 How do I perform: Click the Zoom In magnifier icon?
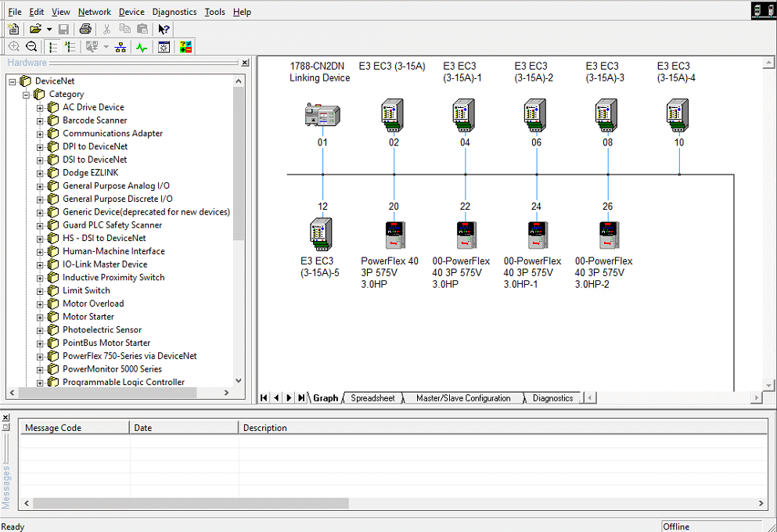pyautogui.click(x=14, y=47)
